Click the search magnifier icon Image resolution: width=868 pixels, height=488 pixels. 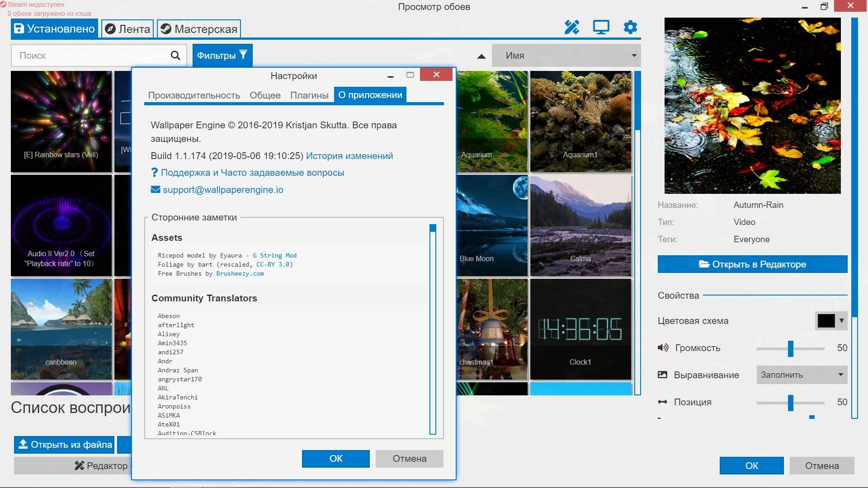[x=175, y=56]
